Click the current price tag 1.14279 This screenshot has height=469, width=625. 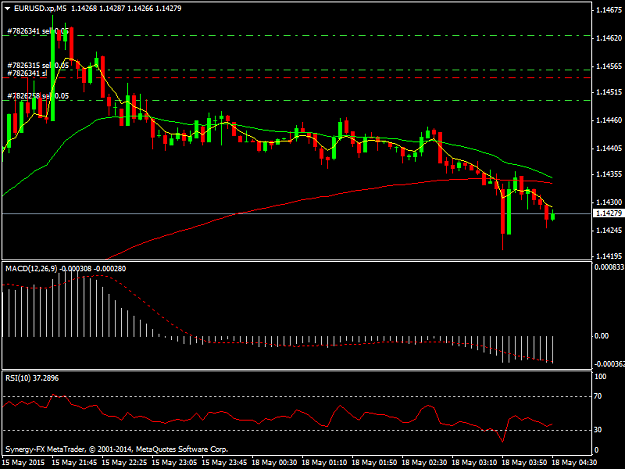coord(608,214)
